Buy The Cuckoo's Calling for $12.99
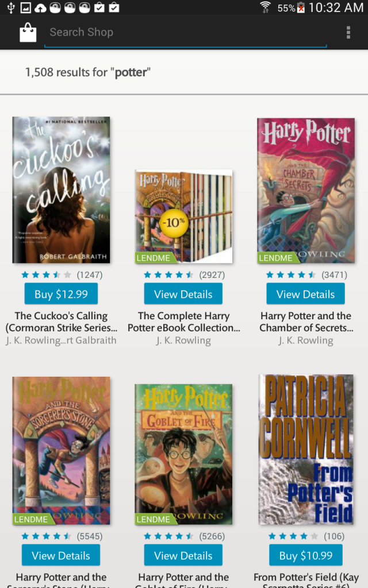 [61, 294]
